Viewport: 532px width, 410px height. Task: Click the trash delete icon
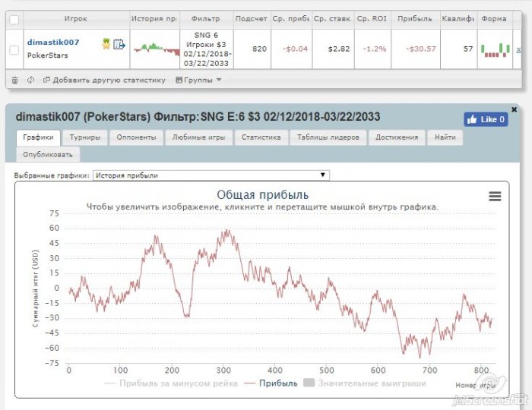pyautogui.click(x=15, y=80)
